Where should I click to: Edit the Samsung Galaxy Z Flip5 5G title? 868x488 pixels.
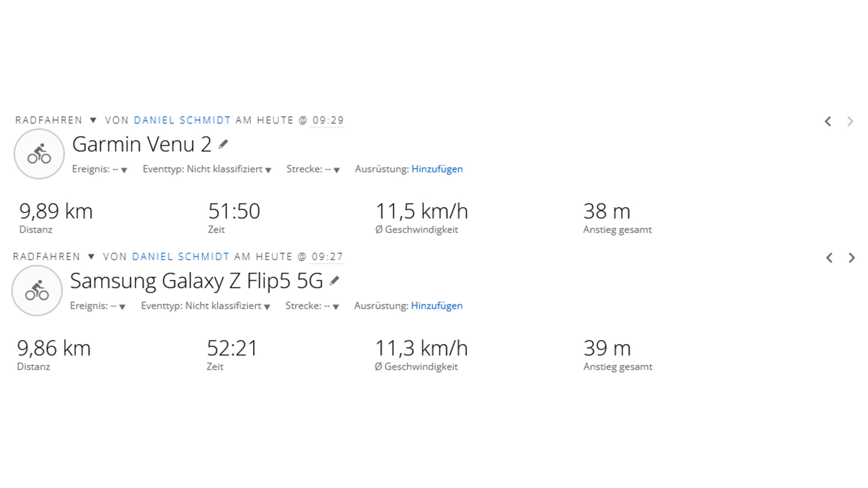click(x=334, y=281)
